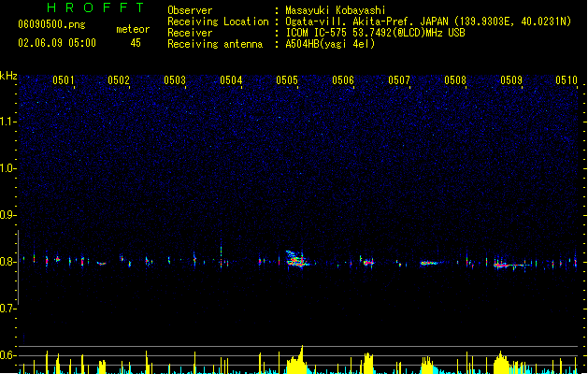588x374 pixels.
Task: Click the kHz axis unit label
Action: (x=8, y=76)
